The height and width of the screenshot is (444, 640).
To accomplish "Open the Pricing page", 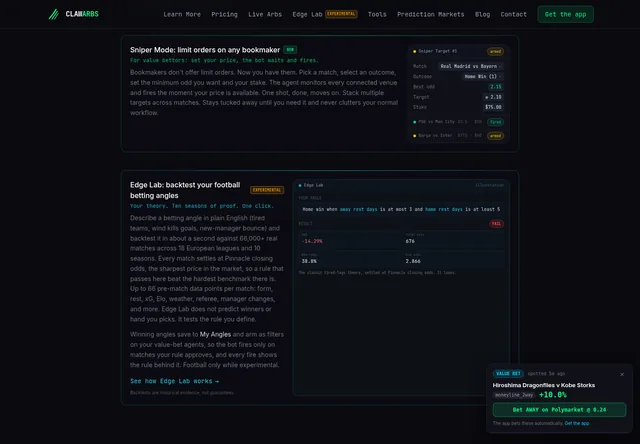I will tap(224, 14).
